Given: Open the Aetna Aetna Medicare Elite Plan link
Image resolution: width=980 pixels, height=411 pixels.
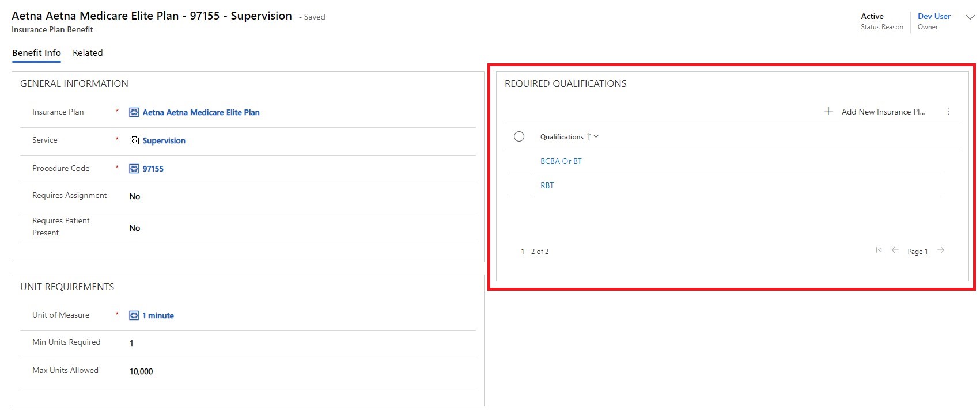Looking at the screenshot, I should click(201, 112).
